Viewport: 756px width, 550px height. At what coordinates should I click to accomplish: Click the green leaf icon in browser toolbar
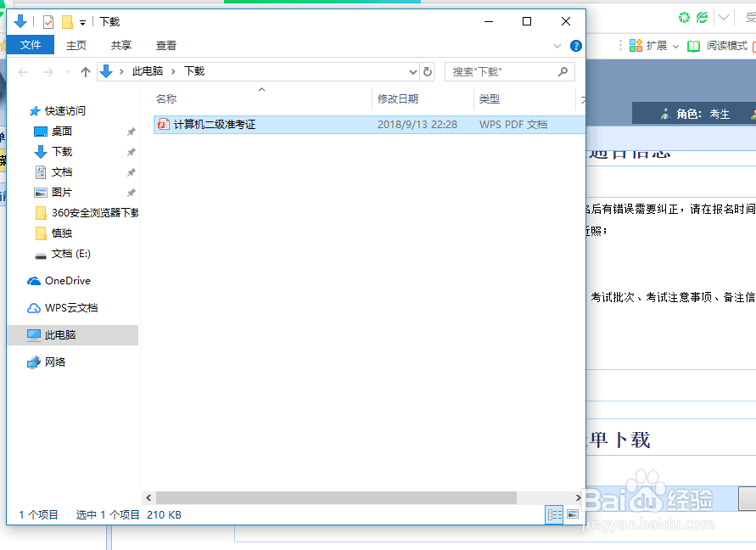tap(703, 18)
